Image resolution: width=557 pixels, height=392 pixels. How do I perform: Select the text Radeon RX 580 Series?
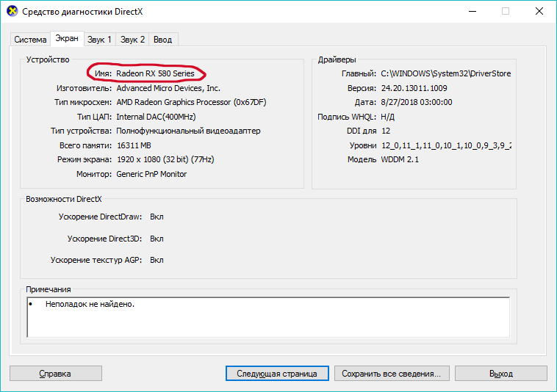[x=155, y=73]
